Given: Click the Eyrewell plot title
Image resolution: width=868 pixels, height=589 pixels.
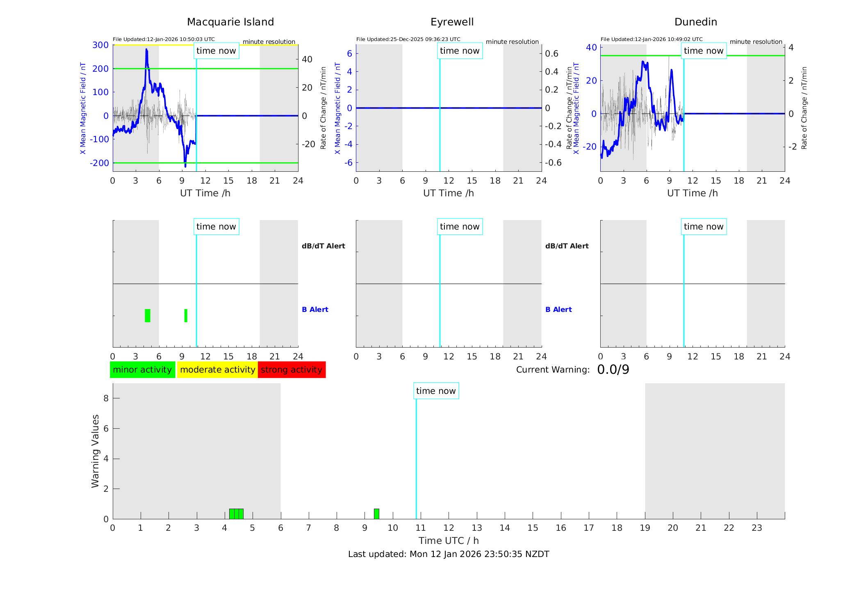Looking at the screenshot, I should (452, 22).
